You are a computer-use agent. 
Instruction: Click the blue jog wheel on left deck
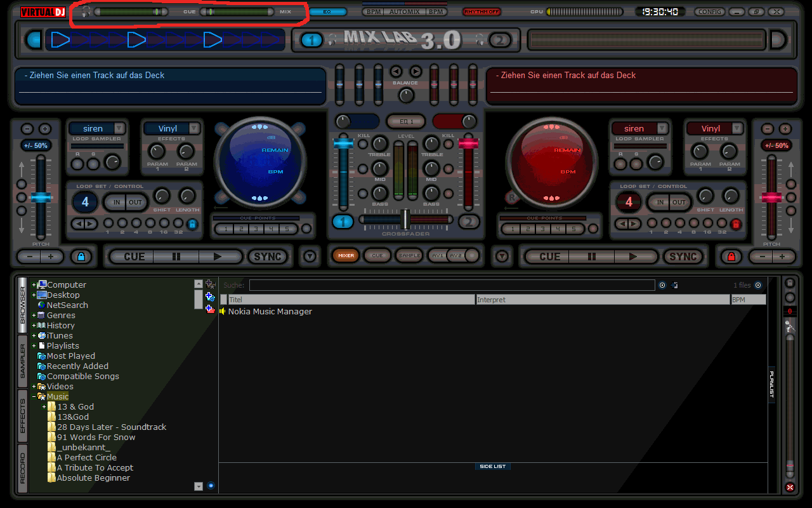[x=260, y=162]
